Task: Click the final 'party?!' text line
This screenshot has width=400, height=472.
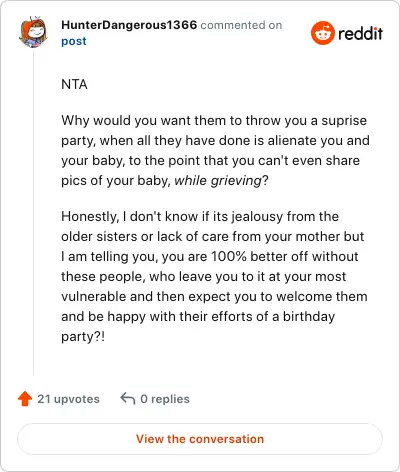Action: [83, 337]
